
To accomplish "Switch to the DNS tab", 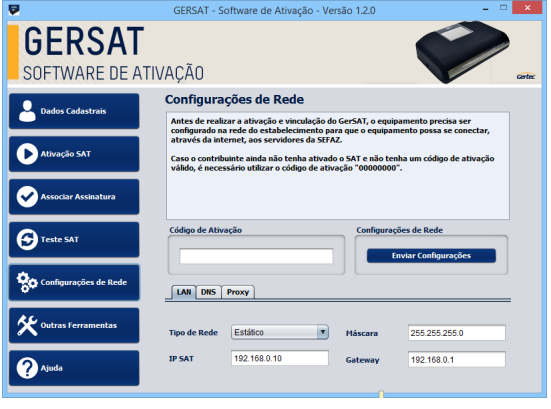I will [x=208, y=292].
